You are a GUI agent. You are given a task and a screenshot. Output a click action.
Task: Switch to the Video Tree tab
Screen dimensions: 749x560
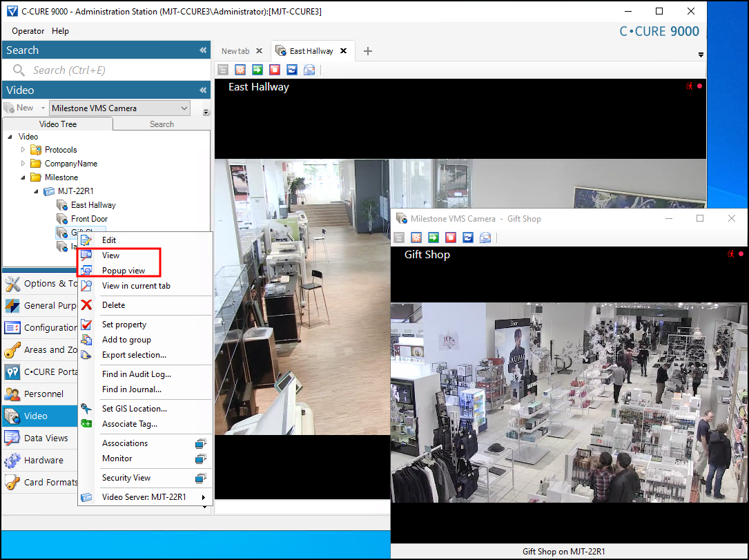point(58,124)
